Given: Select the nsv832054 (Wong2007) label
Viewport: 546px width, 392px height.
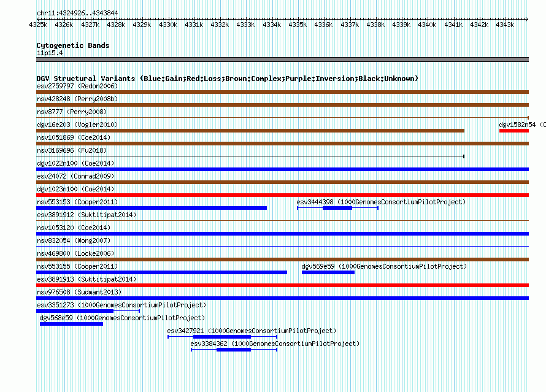Looking at the screenshot, I should point(74,240).
